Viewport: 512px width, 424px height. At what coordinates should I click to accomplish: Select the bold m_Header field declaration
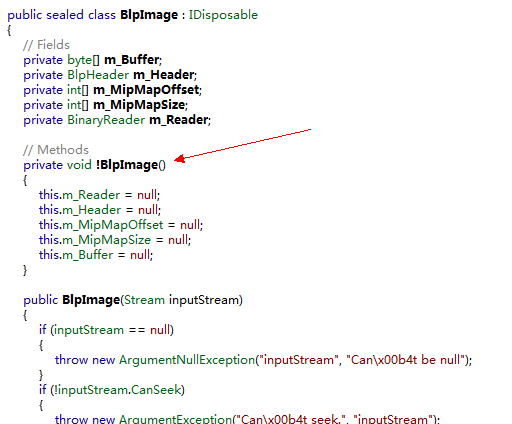click(164, 75)
